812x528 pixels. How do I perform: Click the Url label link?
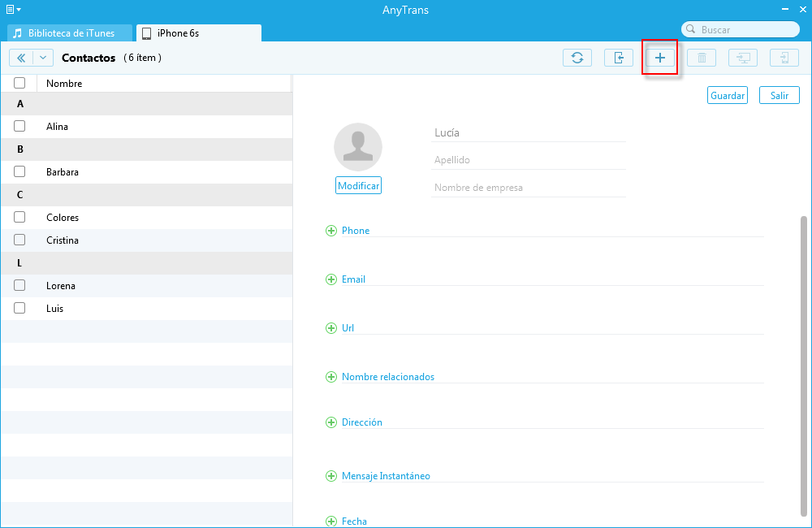coord(348,328)
